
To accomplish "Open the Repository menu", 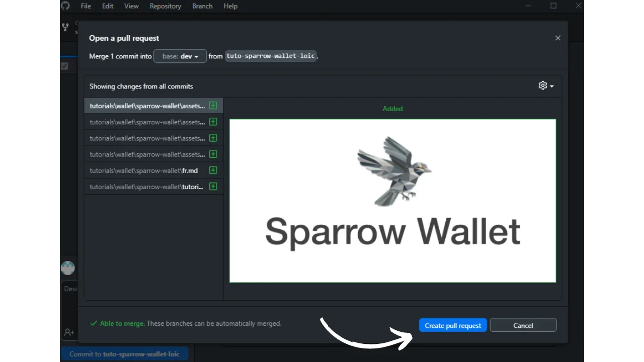I will tap(165, 6).
